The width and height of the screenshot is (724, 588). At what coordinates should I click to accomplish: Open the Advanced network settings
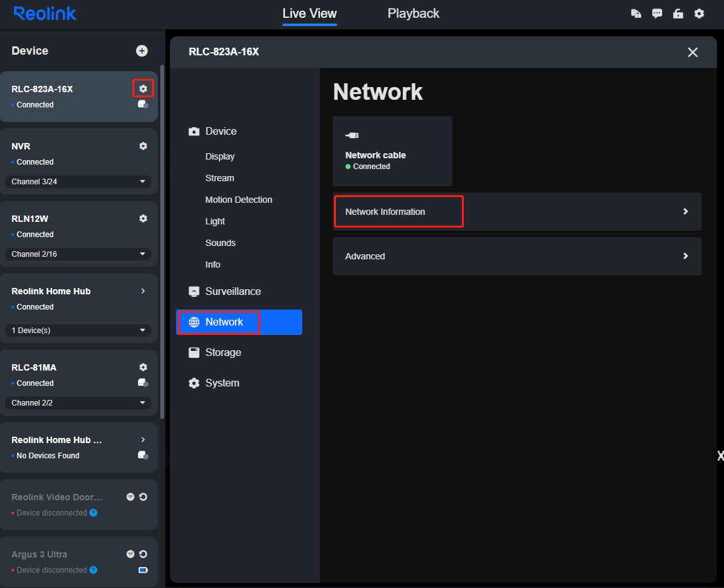coord(517,256)
